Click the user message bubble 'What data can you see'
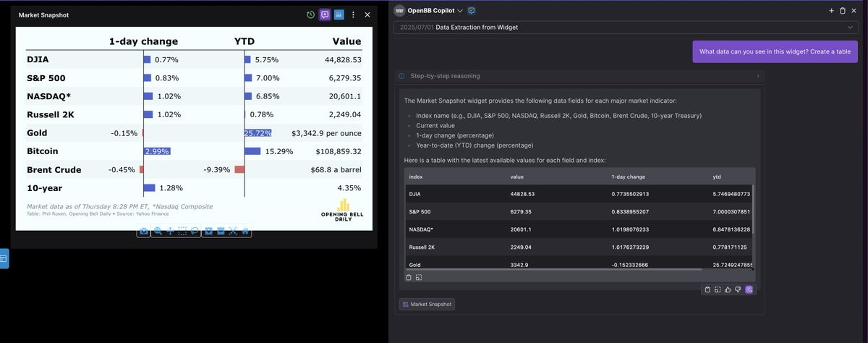Image resolution: width=868 pixels, height=343 pixels. (775, 51)
